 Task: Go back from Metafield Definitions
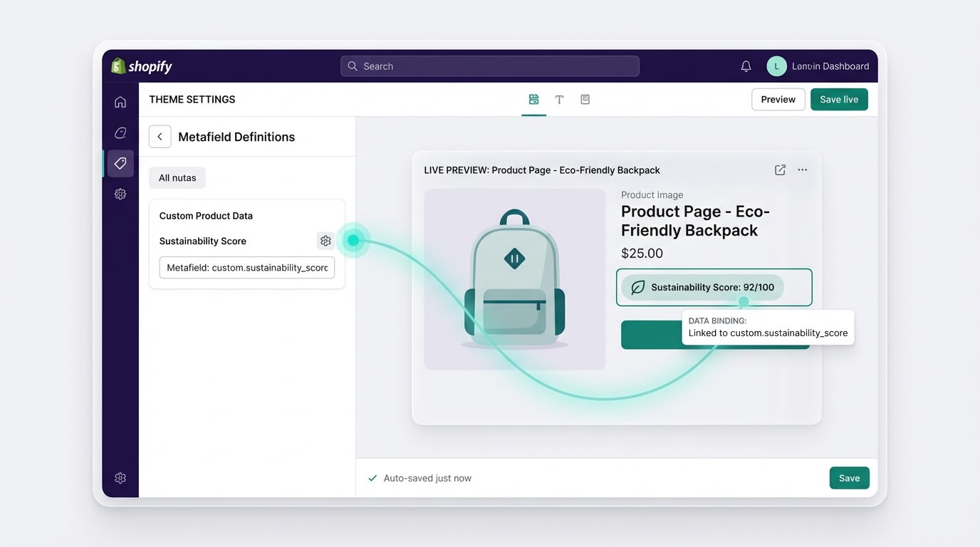pos(160,136)
